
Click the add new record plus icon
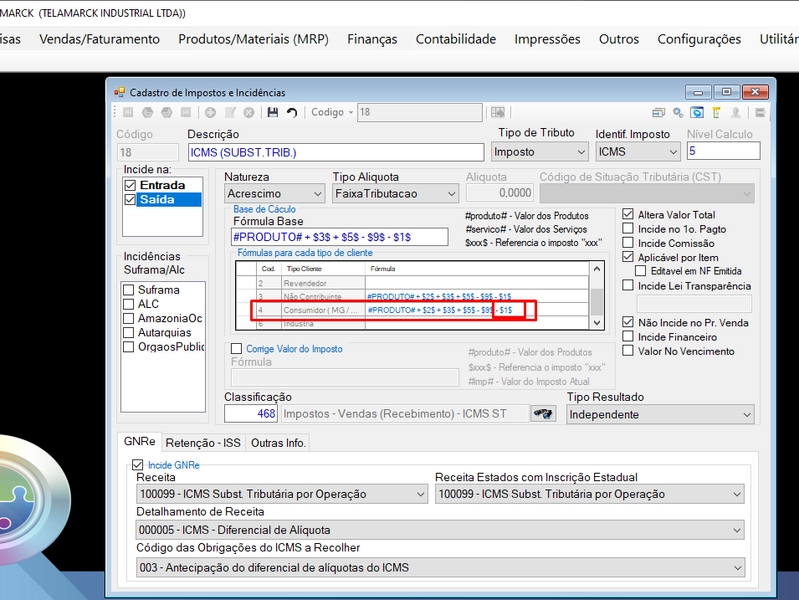210,112
